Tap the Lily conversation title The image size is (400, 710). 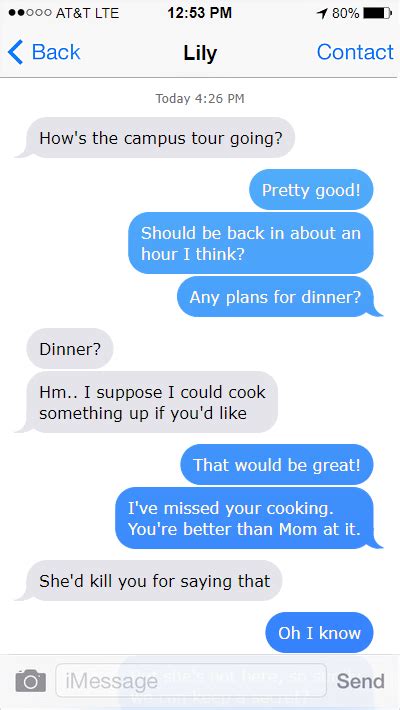[200, 53]
